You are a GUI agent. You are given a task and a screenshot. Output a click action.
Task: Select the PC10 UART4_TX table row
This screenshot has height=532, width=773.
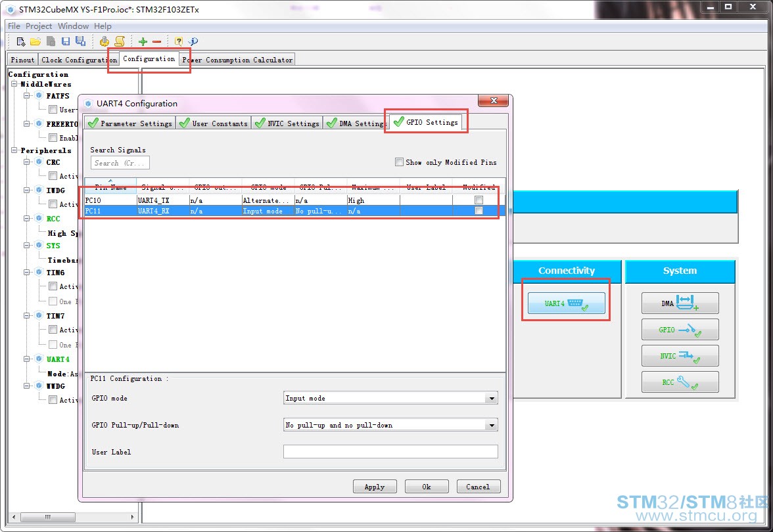point(294,200)
